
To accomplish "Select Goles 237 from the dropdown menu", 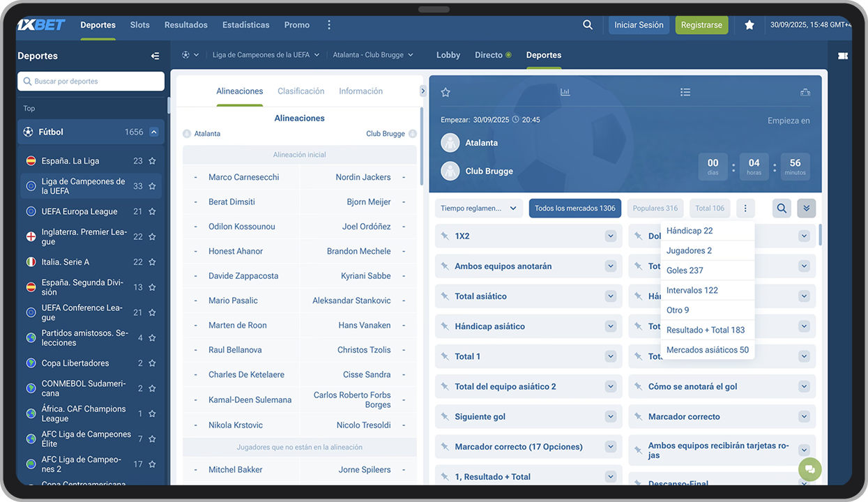I will (x=708, y=271).
